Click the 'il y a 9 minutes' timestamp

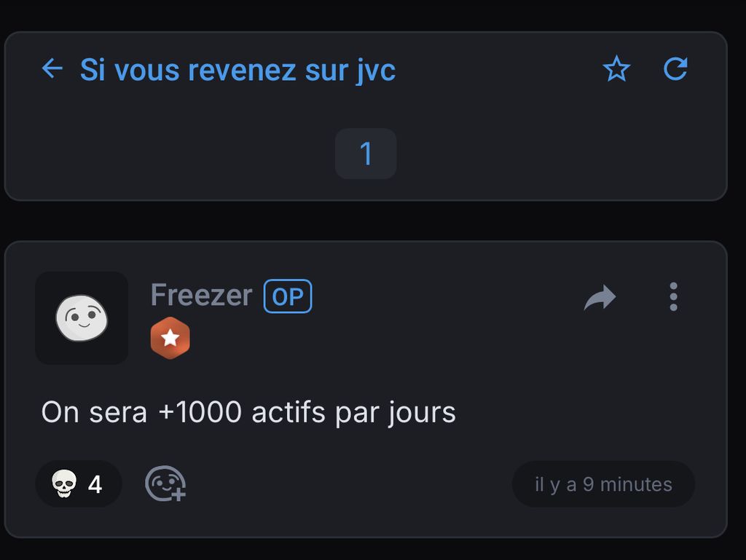point(603,484)
